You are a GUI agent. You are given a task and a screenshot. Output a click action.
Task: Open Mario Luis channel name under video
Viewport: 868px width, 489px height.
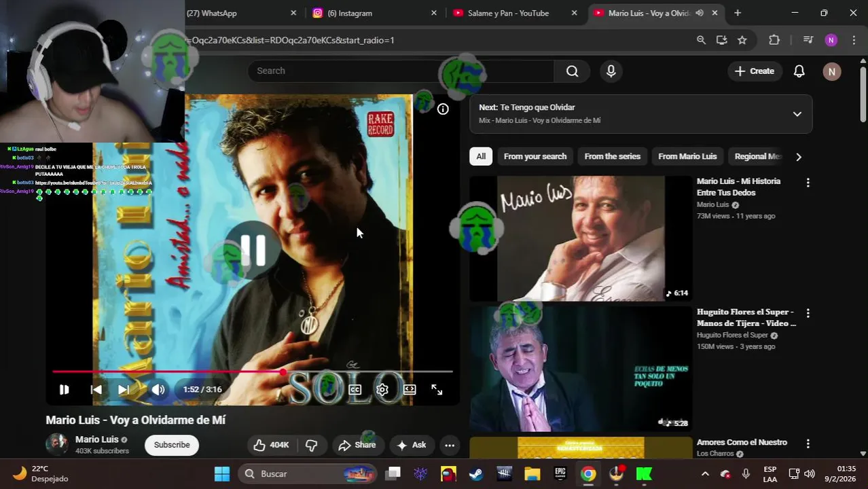pyautogui.click(x=97, y=439)
